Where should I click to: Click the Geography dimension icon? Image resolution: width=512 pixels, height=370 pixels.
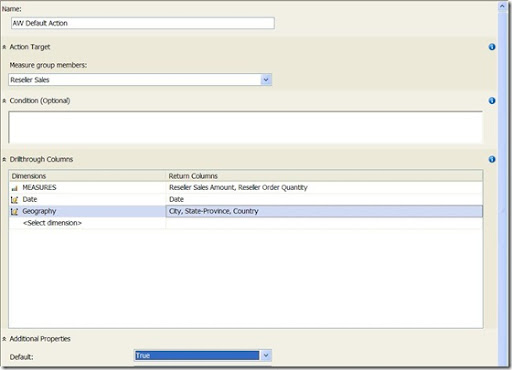(x=14, y=211)
